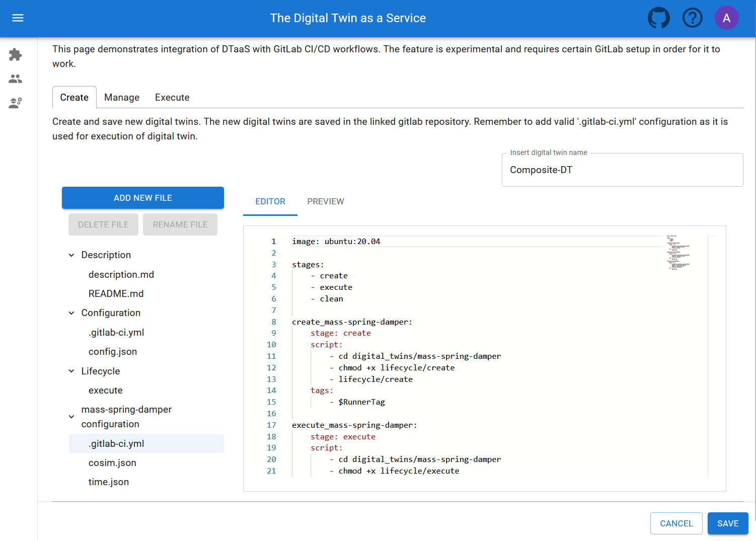The image size is (756, 541).
Task: Collapse the Lifecycle tree section
Action: (x=71, y=371)
